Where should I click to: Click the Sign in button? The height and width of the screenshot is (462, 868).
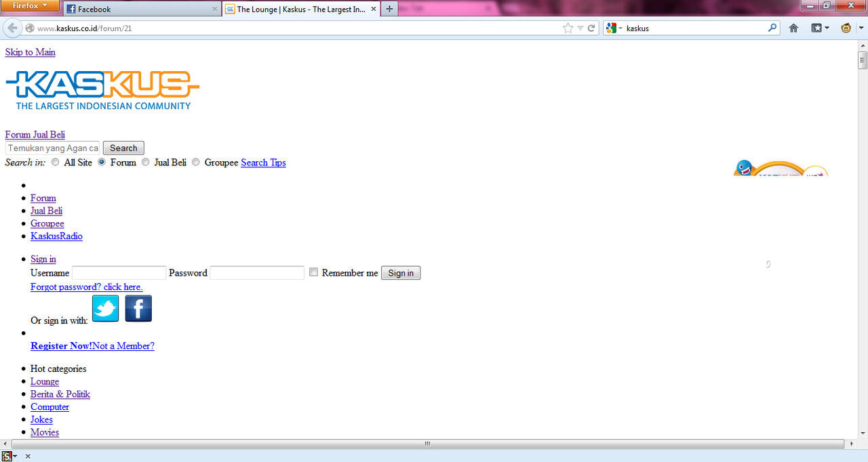click(x=401, y=273)
